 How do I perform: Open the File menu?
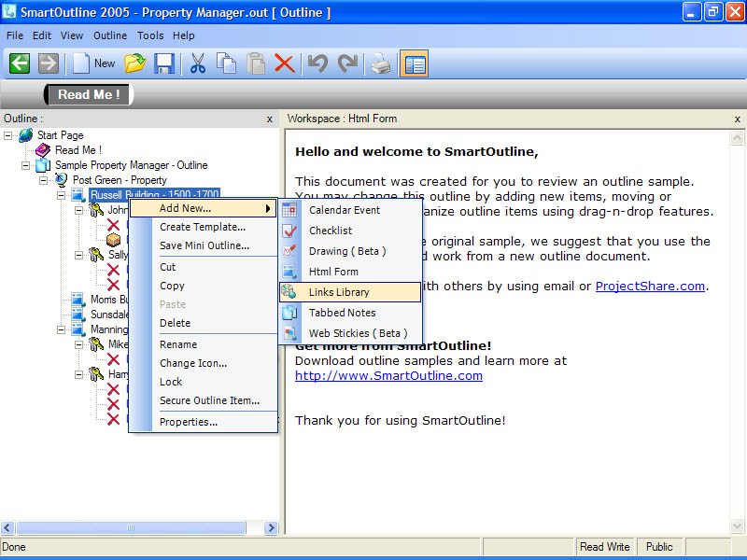point(15,35)
